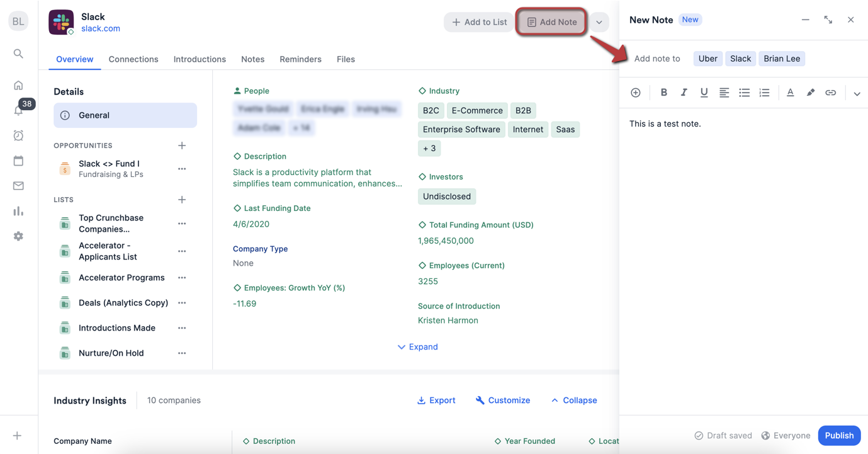Viewport: 868px width, 454px height.
Task: Switch to the Notes tab
Action: pyautogui.click(x=252, y=59)
